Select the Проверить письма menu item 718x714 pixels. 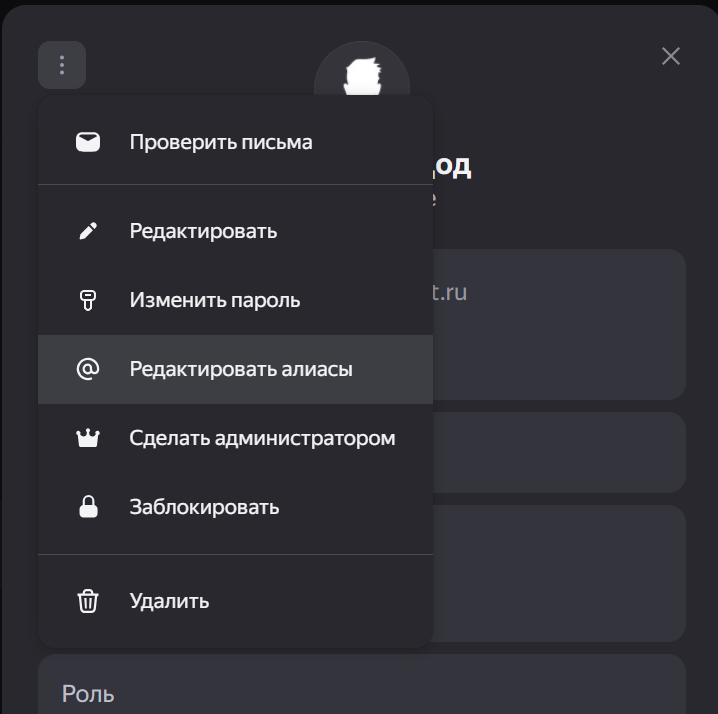tap(221, 142)
